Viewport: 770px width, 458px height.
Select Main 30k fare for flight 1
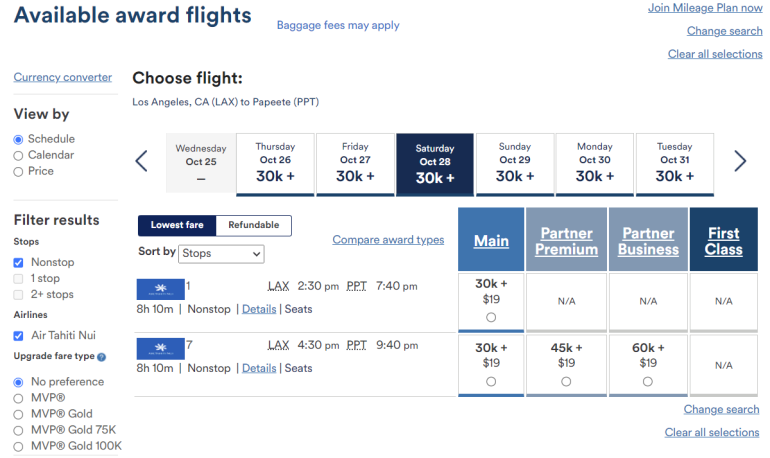(491, 317)
